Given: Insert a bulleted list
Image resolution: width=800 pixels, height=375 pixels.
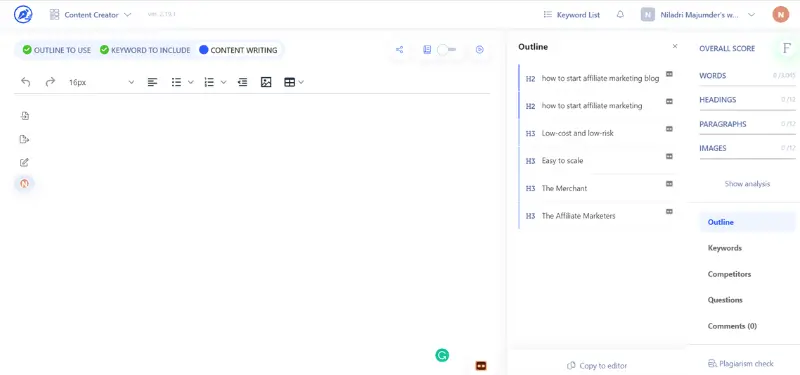Looking at the screenshot, I should pos(177,82).
